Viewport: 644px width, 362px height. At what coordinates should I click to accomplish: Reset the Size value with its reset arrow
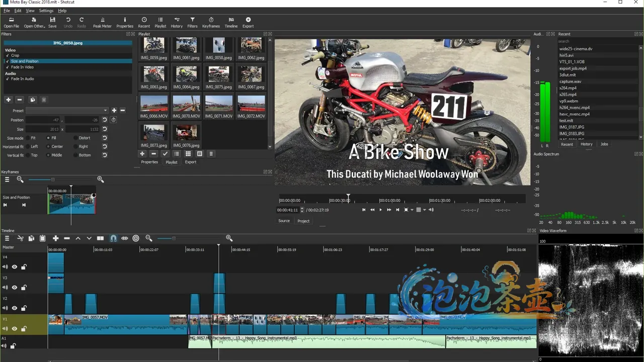(x=105, y=129)
